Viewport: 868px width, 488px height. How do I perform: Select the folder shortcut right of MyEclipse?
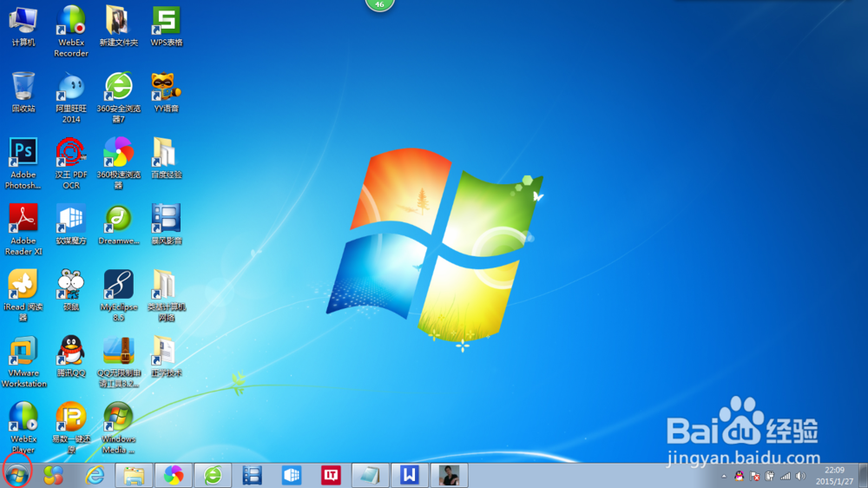tap(166, 296)
